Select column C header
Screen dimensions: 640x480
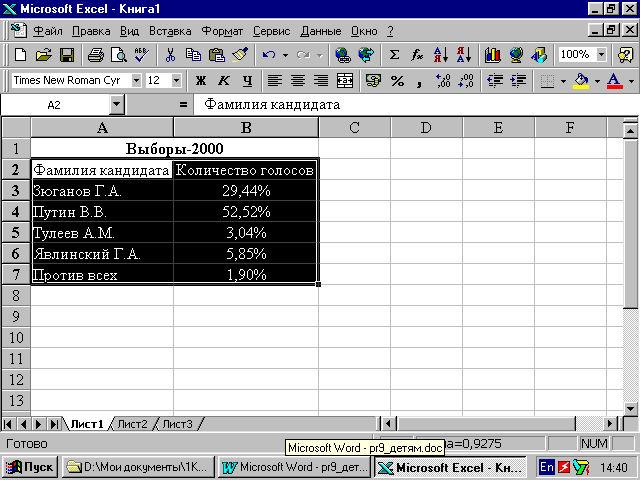click(x=354, y=128)
